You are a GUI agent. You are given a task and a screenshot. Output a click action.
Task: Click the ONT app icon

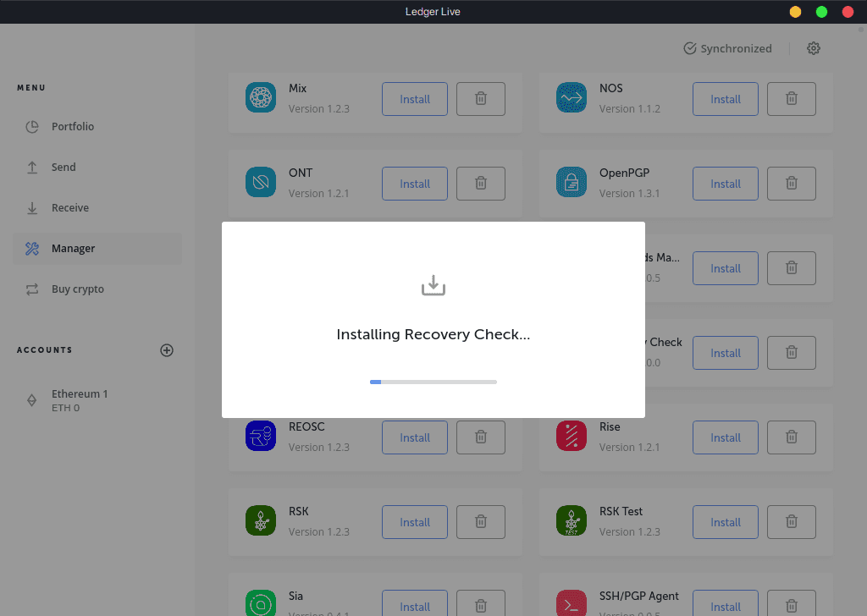[x=261, y=182]
